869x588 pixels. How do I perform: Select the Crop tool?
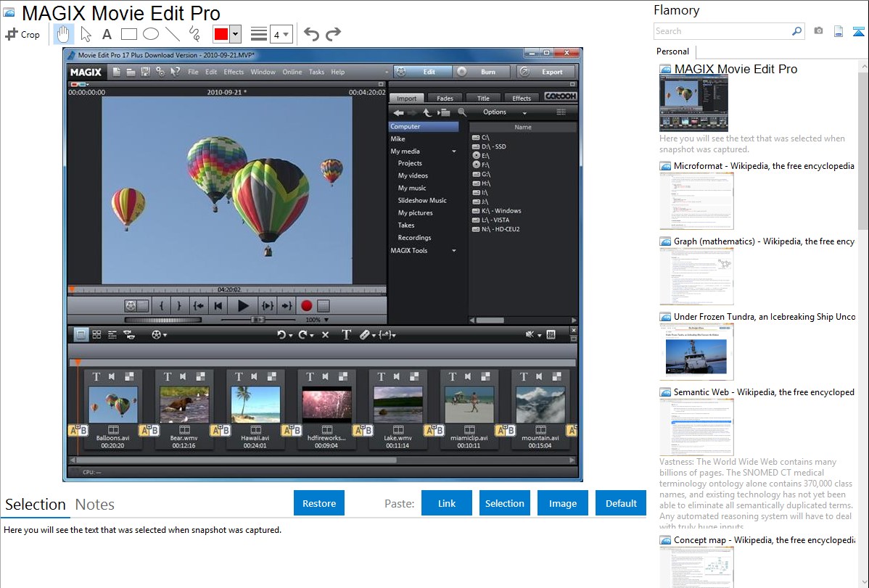tap(22, 34)
